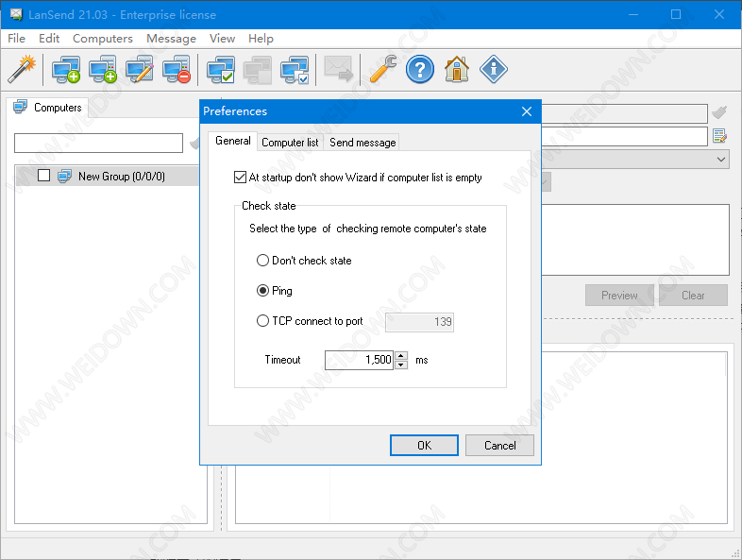742x560 pixels.
Task: Open the View menu
Action: point(223,39)
